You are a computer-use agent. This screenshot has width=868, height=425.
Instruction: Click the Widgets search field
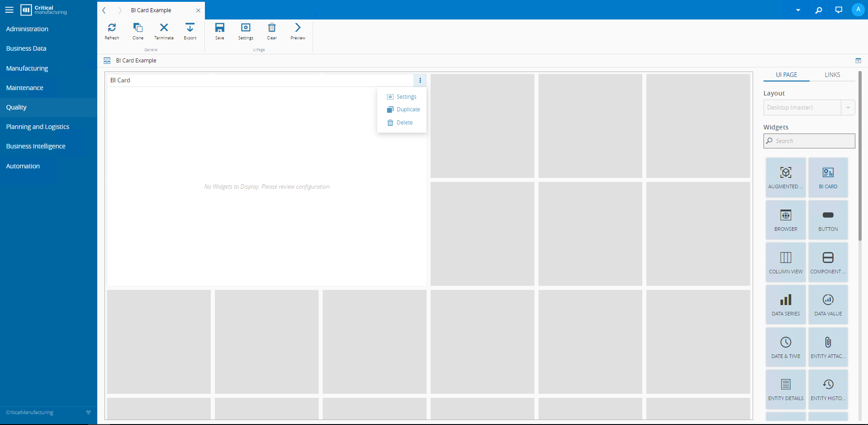point(809,141)
